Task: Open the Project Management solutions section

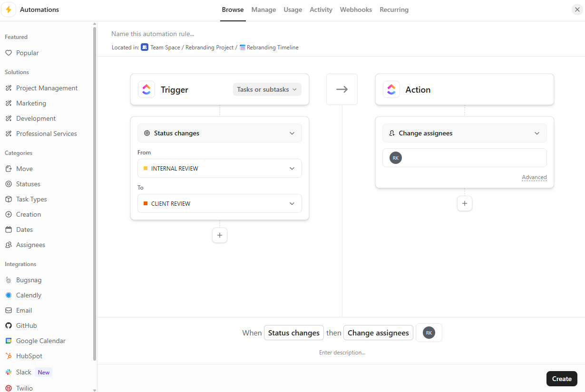Action: (46, 88)
